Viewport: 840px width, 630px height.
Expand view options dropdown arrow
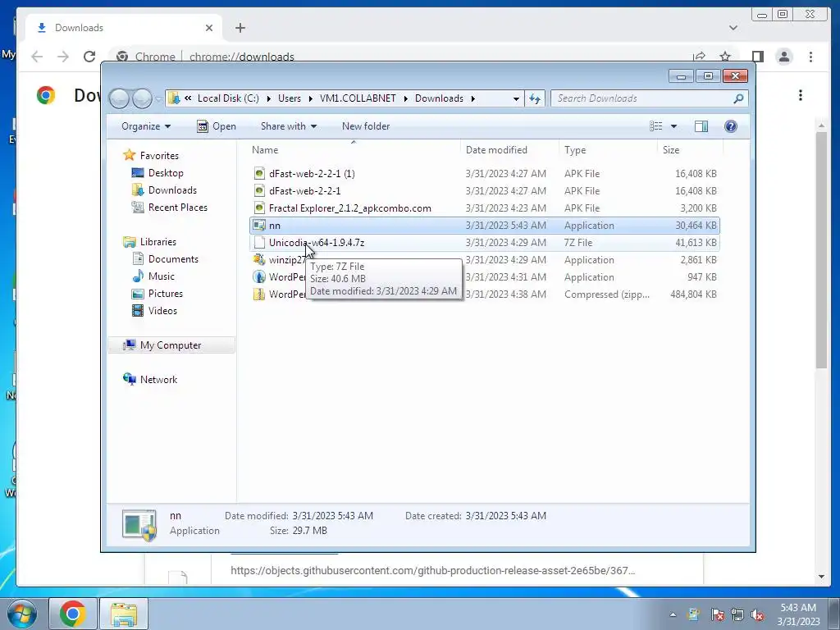coord(674,126)
